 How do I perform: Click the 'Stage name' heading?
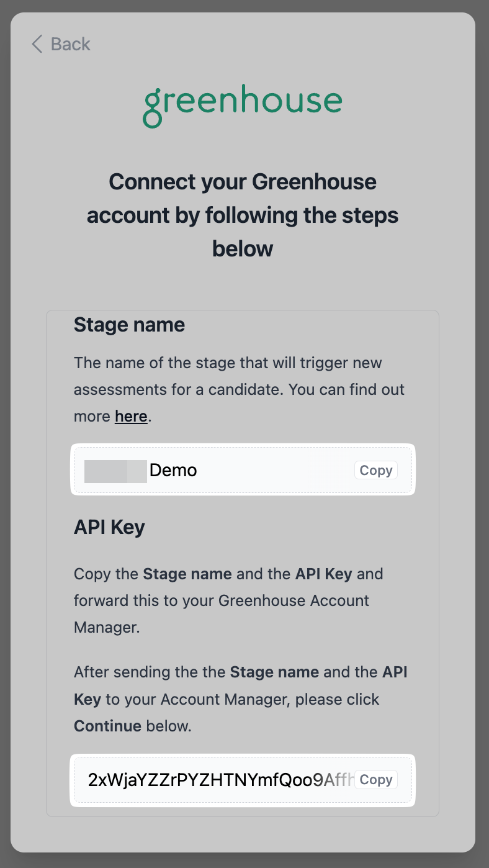[129, 325]
